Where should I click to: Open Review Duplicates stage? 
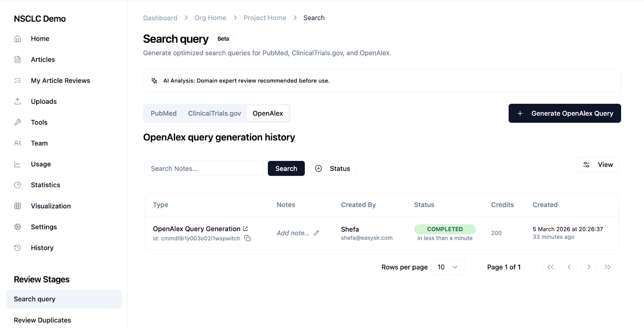coord(42,320)
